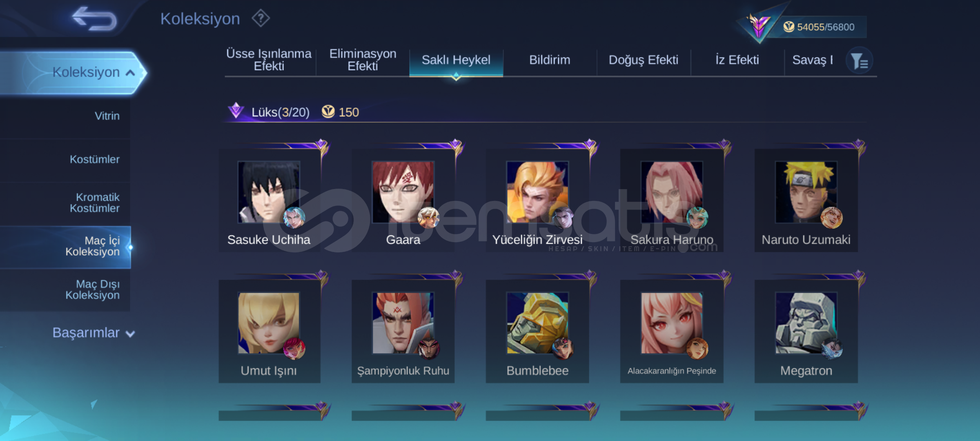Open the Koleksiyon help question-mark icon
Image resolution: width=980 pixels, height=441 pixels.
(x=261, y=18)
